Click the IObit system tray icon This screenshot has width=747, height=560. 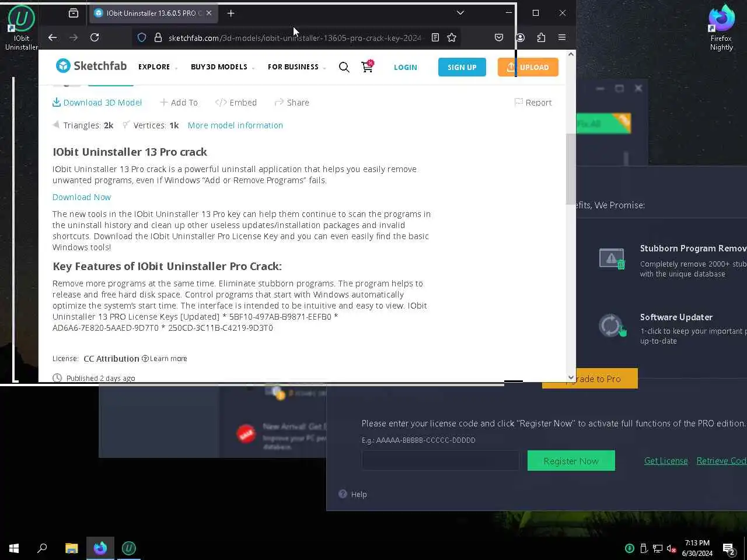[630, 548]
